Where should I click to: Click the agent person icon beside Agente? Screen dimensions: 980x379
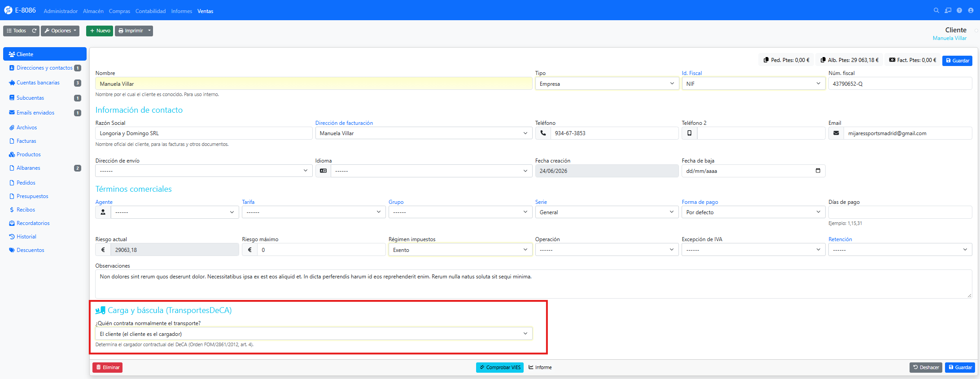(103, 212)
